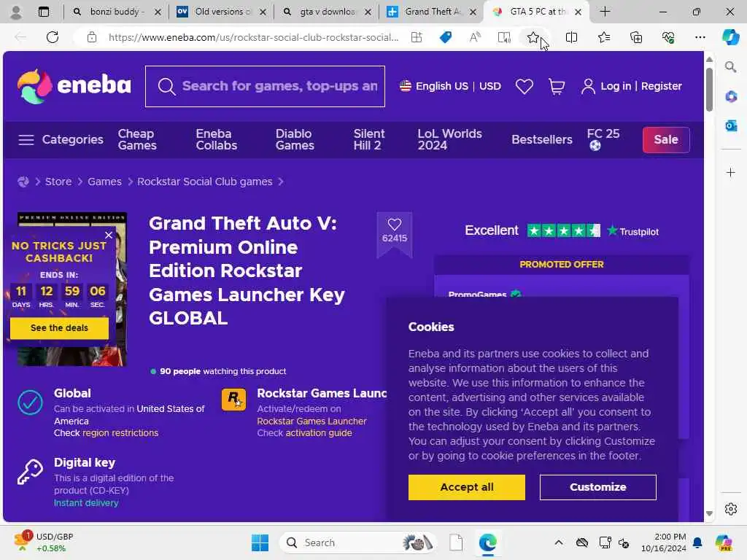Click the user profile icon beside Log in
The width and height of the screenshot is (747, 560).
(589, 86)
